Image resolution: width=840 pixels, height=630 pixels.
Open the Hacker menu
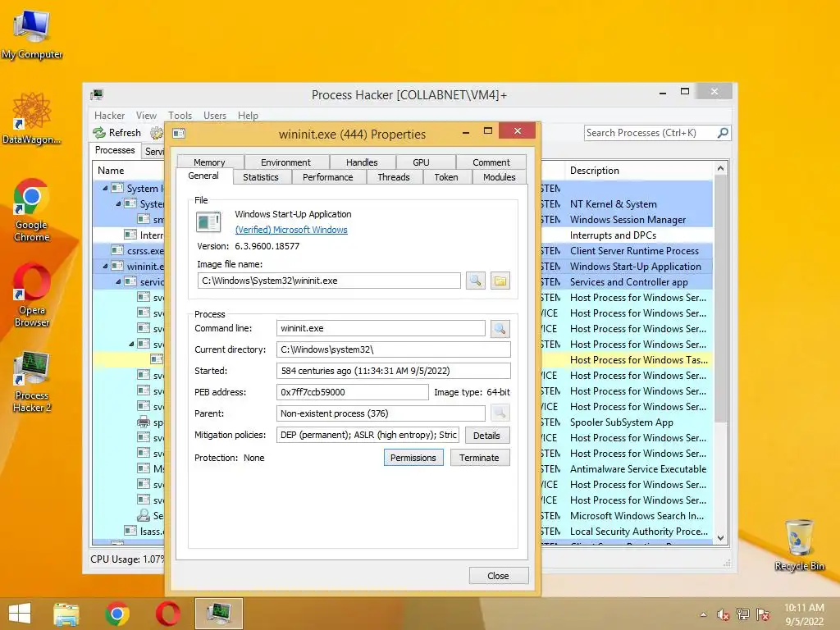pyautogui.click(x=109, y=115)
